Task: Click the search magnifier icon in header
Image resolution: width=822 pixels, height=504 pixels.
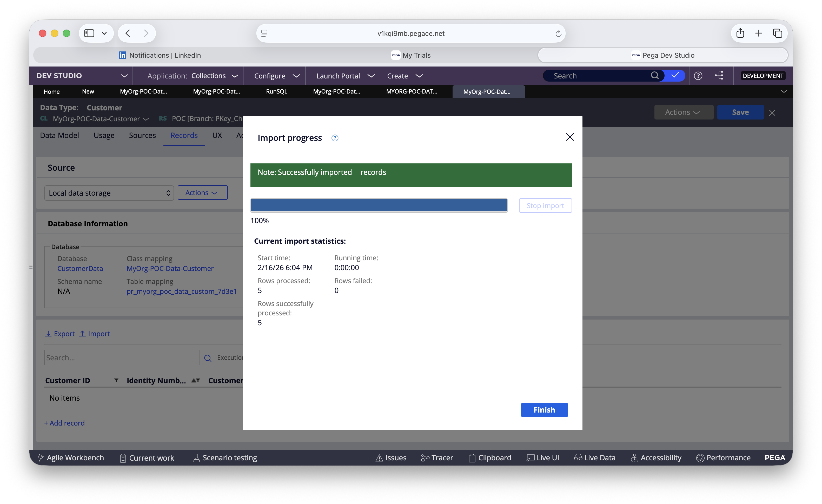Action: (x=654, y=76)
